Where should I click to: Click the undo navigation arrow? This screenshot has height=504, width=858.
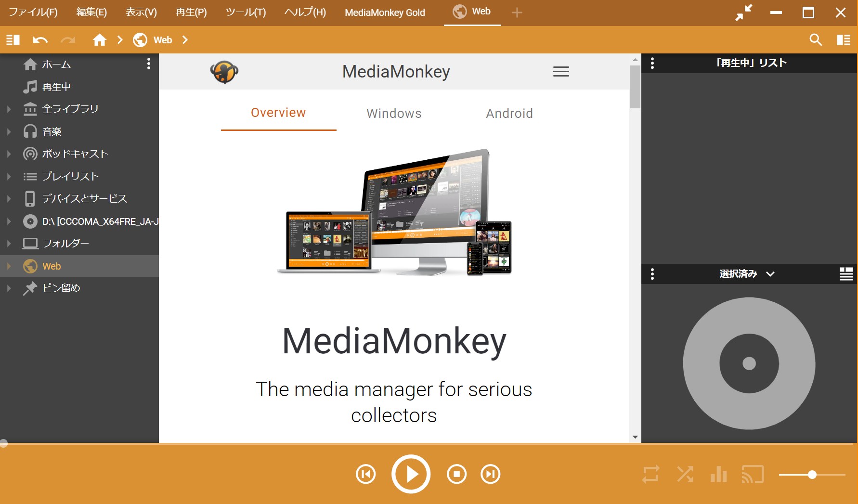pos(40,40)
